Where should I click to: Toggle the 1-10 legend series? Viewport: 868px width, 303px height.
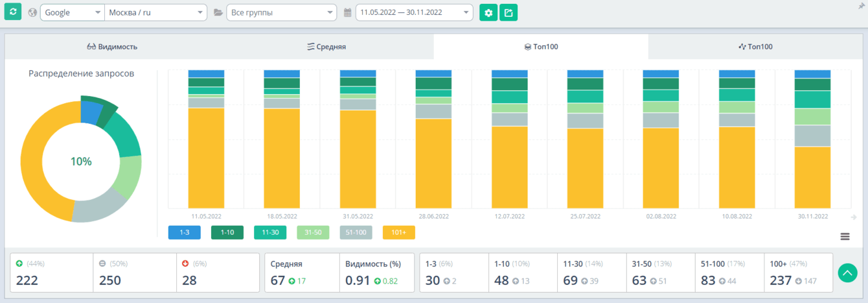point(227,232)
